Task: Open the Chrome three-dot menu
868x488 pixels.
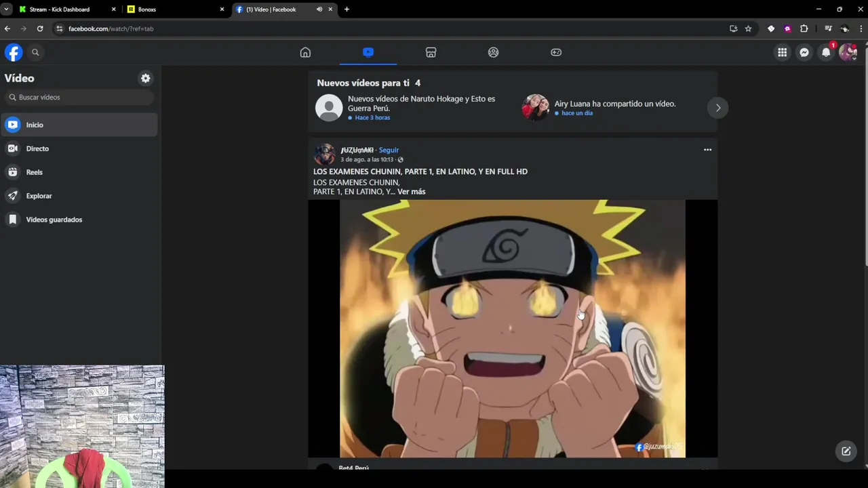Action: click(861, 28)
